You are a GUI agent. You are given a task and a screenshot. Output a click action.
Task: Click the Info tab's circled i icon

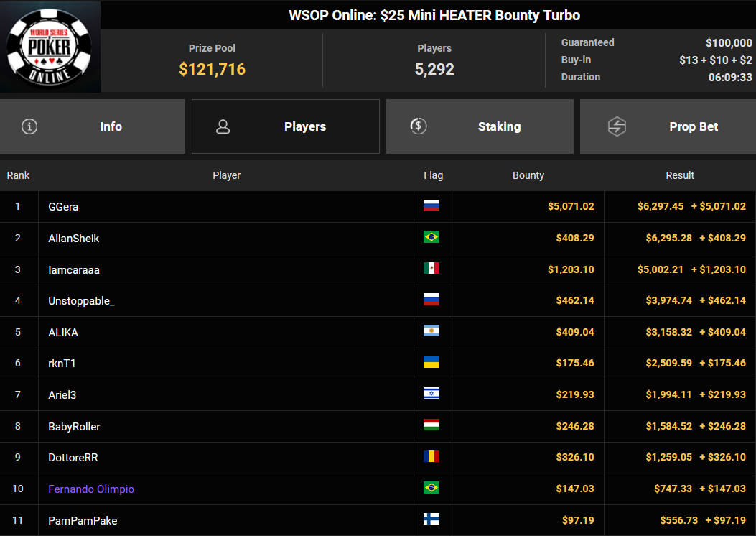(29, 126)
